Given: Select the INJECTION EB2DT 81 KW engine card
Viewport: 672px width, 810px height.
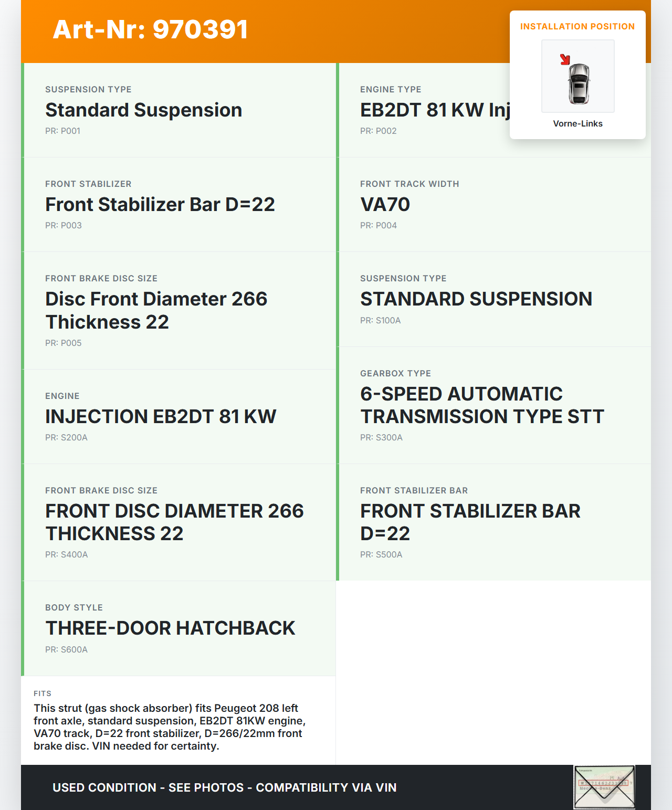Looking at the screenshot, I should click(x=178, y=417).
